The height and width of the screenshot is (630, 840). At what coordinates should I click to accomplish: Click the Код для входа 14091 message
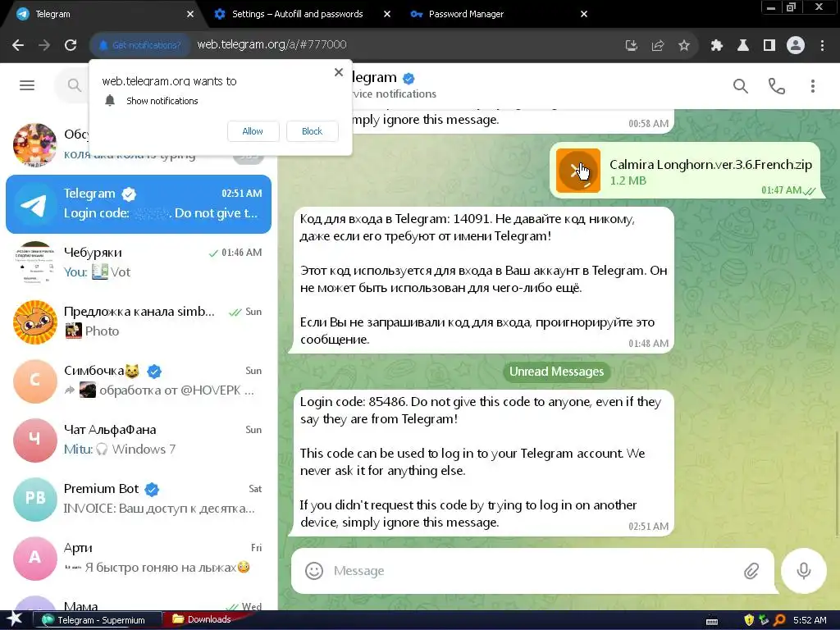click(x=481, y=280)
